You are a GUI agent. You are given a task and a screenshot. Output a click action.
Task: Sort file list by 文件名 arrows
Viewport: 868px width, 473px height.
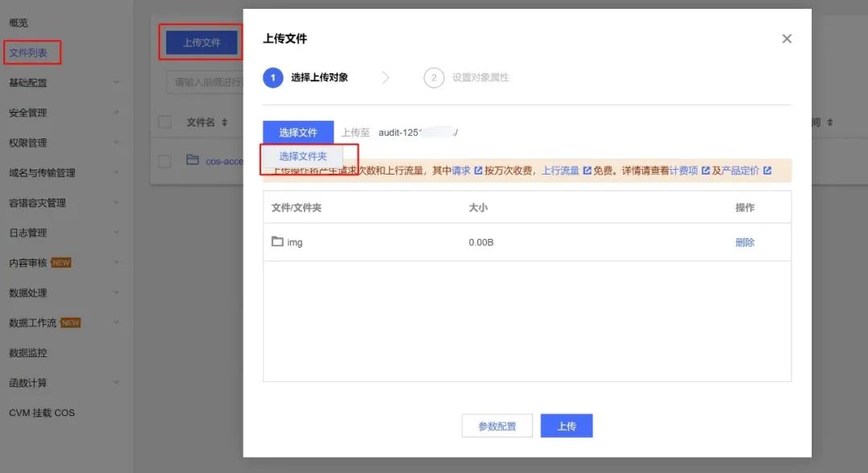coord(224,122)
